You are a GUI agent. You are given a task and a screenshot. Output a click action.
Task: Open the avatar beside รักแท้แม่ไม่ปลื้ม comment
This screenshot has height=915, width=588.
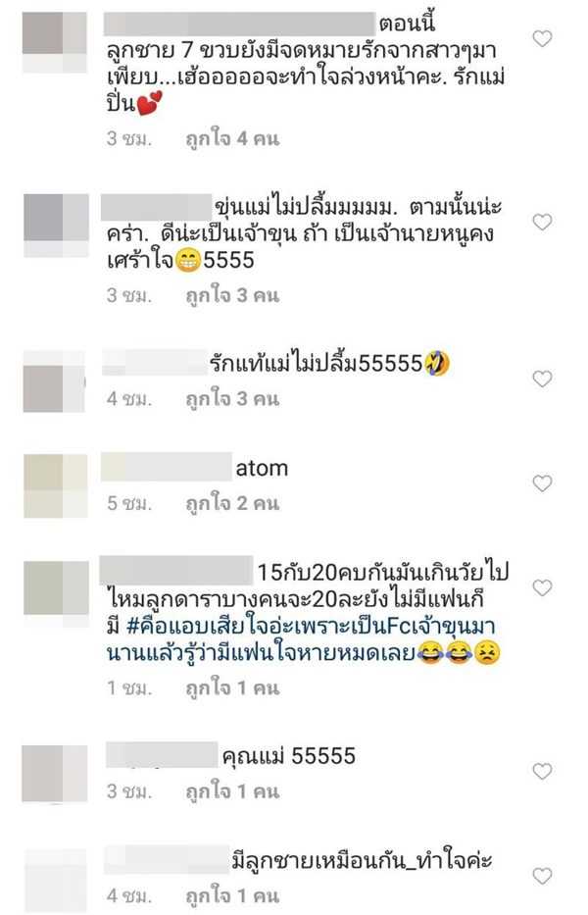(x=54, y=382)
